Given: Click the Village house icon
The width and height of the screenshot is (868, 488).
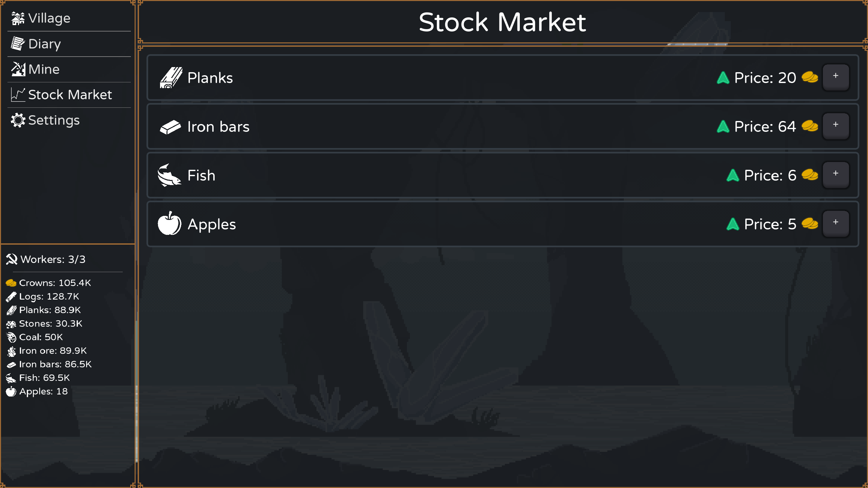Looking at the screenshot, I should coord(18,18).
